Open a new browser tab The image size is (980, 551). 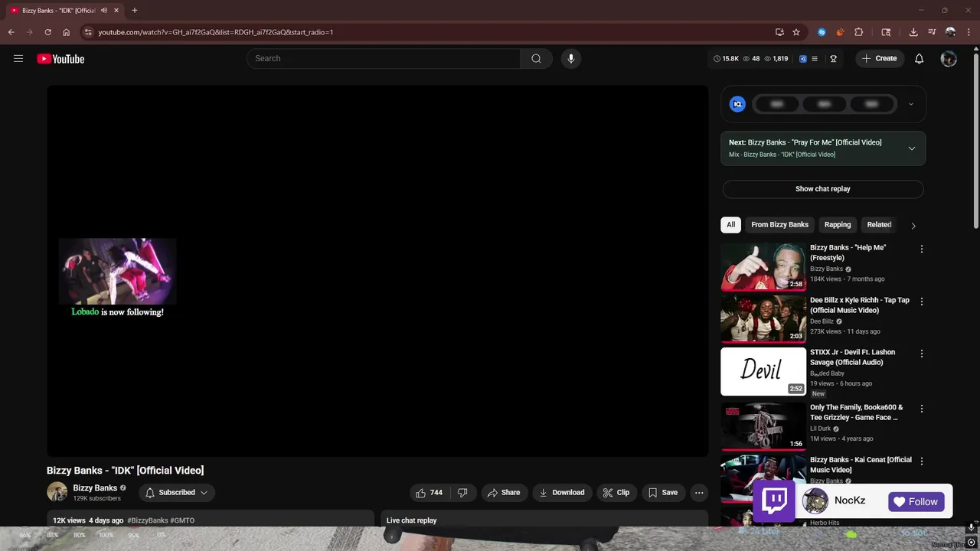pyautogui.click(x=134, y=10)
